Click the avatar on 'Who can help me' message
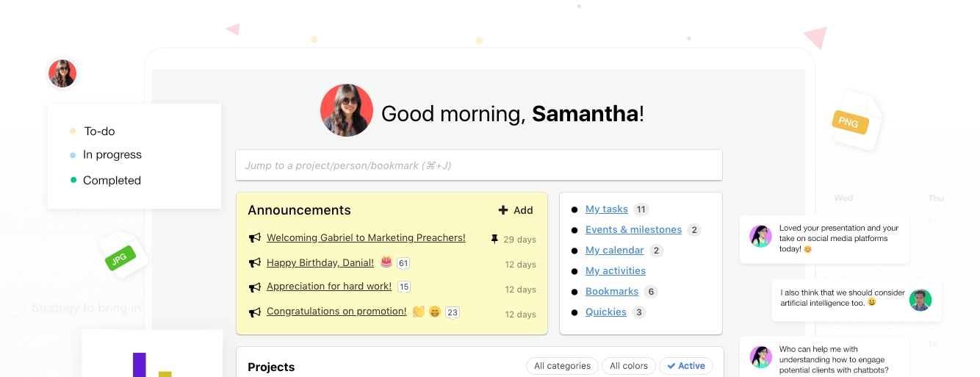Screen dimensions: 980x377 point(760,357)
